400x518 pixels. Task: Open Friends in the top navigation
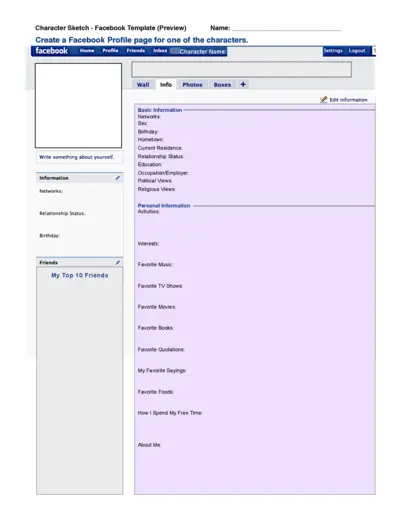click(136, 50)
